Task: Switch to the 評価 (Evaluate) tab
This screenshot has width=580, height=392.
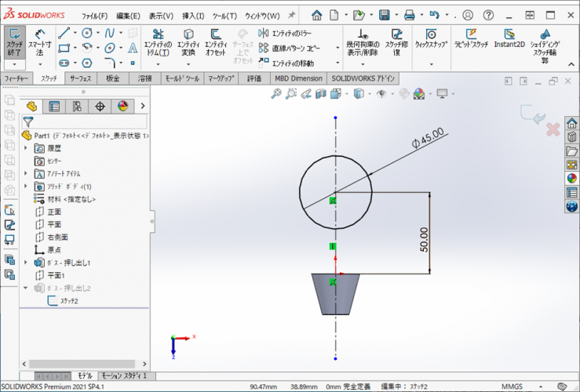Action: point(254,78)
